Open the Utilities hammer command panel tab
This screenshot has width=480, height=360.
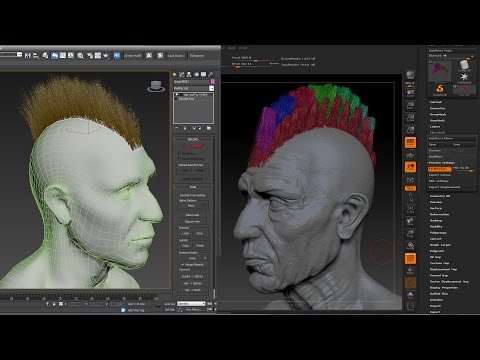point(210,74)
